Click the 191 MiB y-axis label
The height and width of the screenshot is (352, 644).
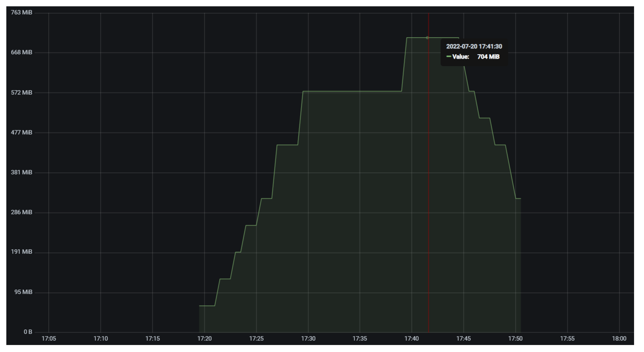click(21, 252)
